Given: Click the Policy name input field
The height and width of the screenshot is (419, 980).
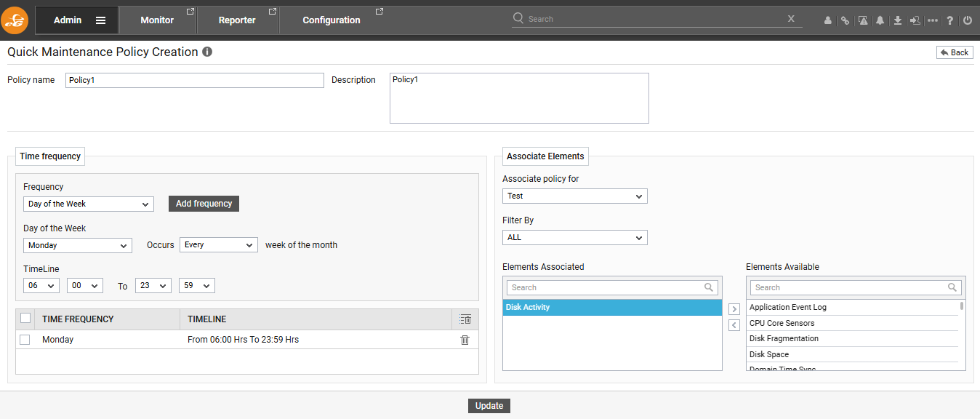Looking at the screenshot, I should 194,81.
